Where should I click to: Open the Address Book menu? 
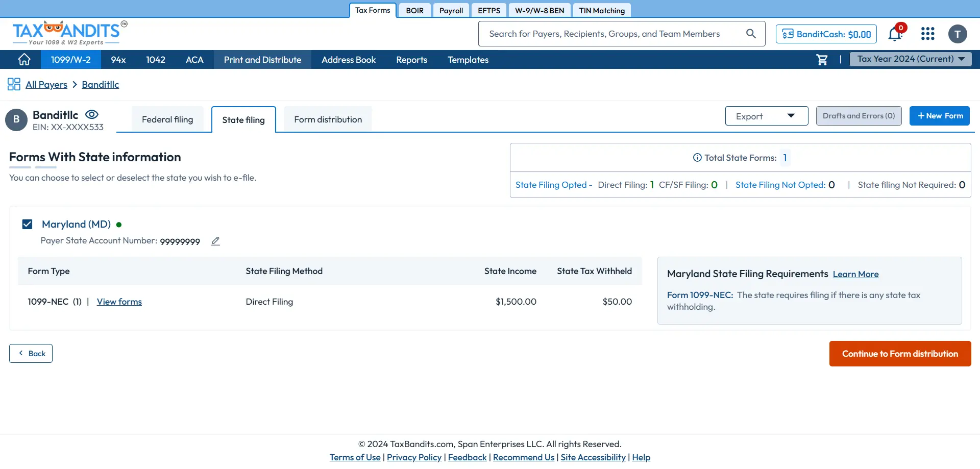coord(349,60)
